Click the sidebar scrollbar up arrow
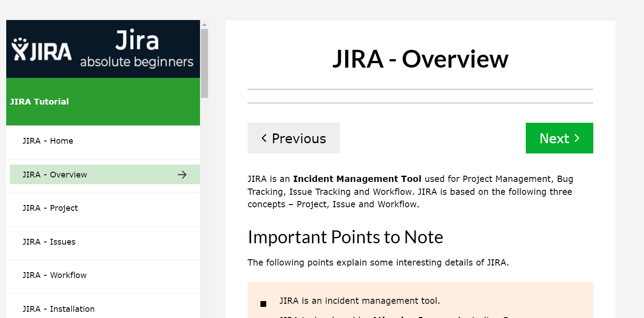644x318 pixels. (x=204, y=24)
